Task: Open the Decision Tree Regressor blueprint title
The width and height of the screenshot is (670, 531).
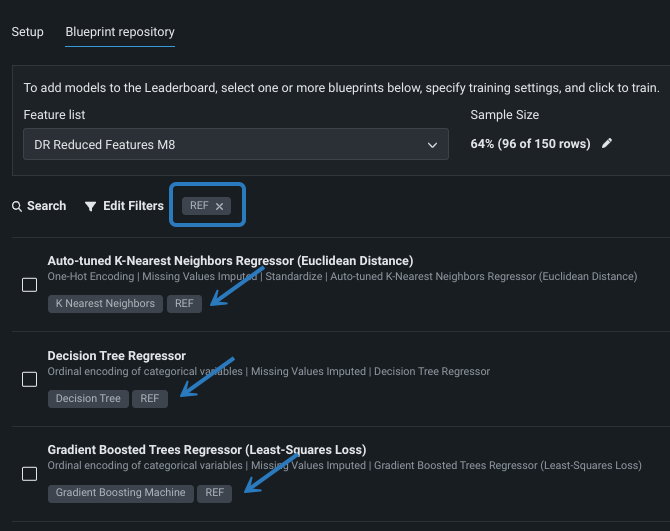Action: coord(116,355)
